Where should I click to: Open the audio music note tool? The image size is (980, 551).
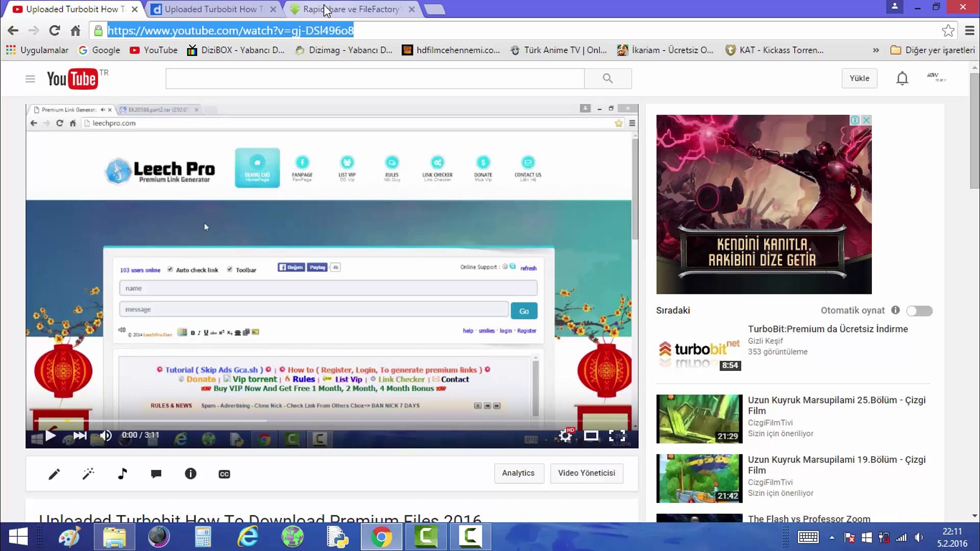(x=122, y=474)
